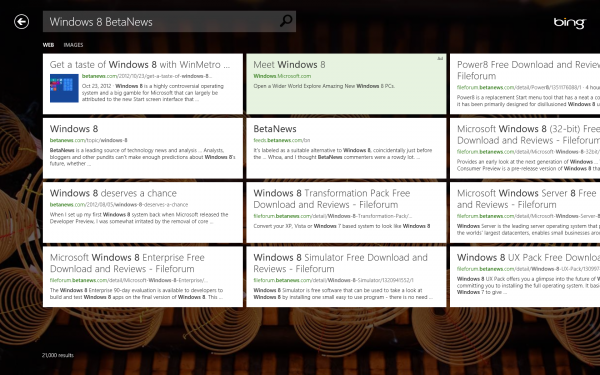
Task: Click the betanews.com/topic/windows-8 URL
Action: (x=88, y=140)
